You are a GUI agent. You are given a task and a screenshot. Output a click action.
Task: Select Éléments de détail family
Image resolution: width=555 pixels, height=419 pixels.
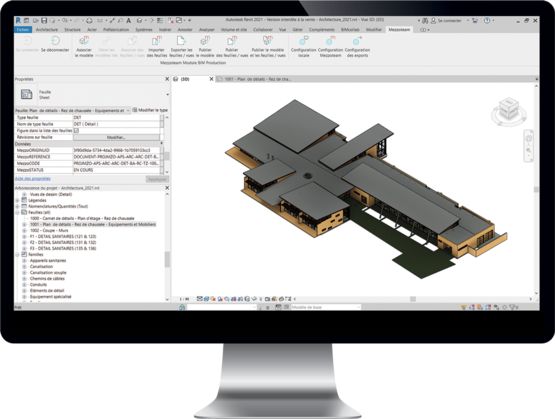47,291
